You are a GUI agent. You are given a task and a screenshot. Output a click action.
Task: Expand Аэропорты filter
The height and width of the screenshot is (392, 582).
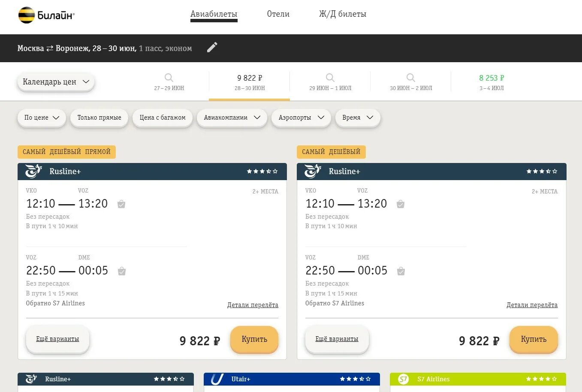click(301, 118)
